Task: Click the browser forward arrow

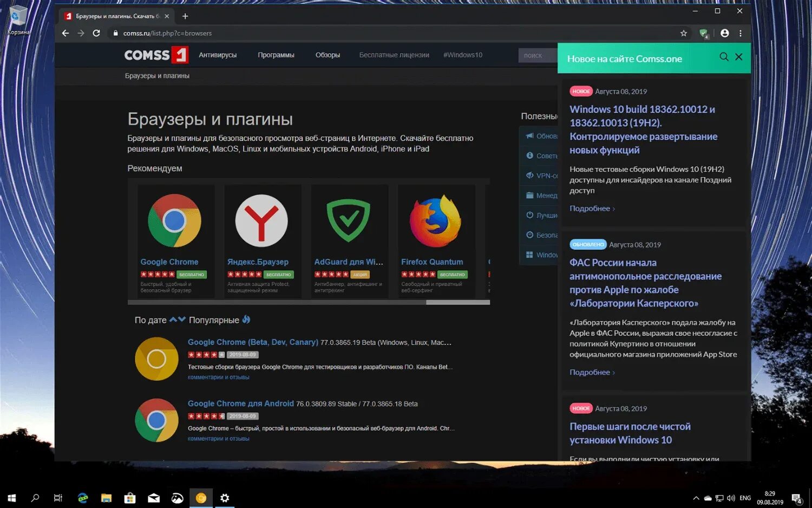Action: (x=81, y=33)
